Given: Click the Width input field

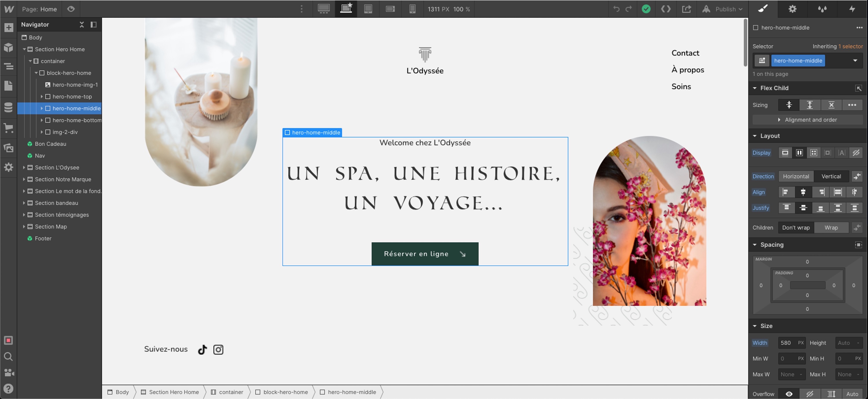Looking at the screenshot, I should [x=788, y=343].
